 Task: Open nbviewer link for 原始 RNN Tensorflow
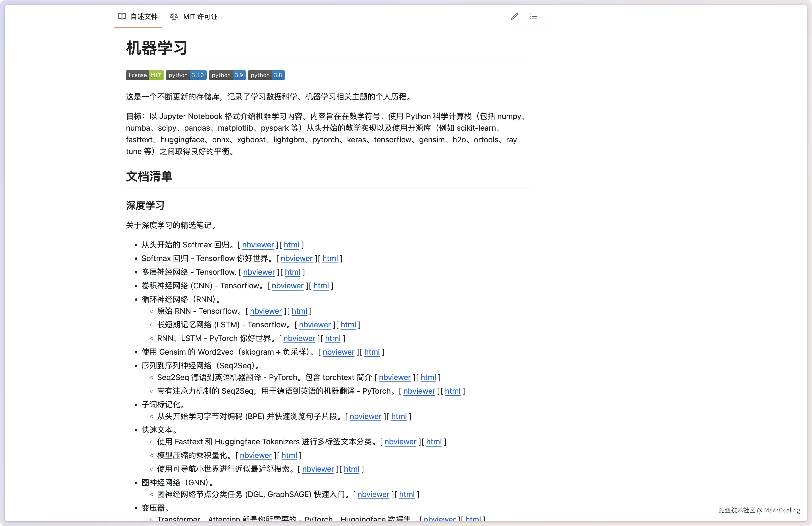click(x=266, y=311)
